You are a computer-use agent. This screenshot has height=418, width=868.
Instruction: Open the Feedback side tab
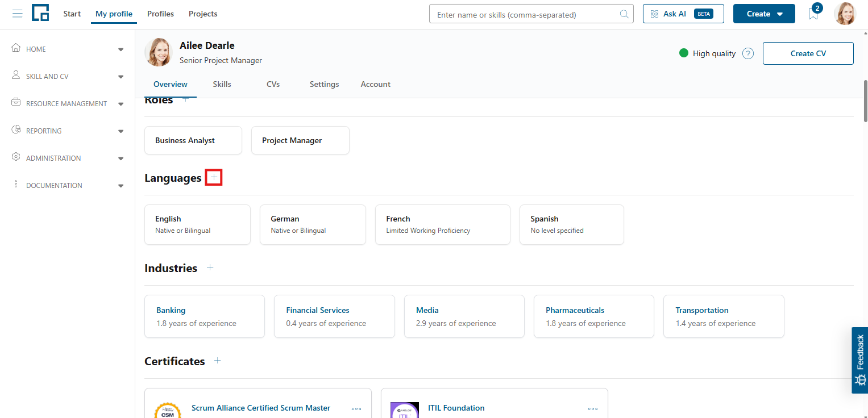click(x=859, y=360)
